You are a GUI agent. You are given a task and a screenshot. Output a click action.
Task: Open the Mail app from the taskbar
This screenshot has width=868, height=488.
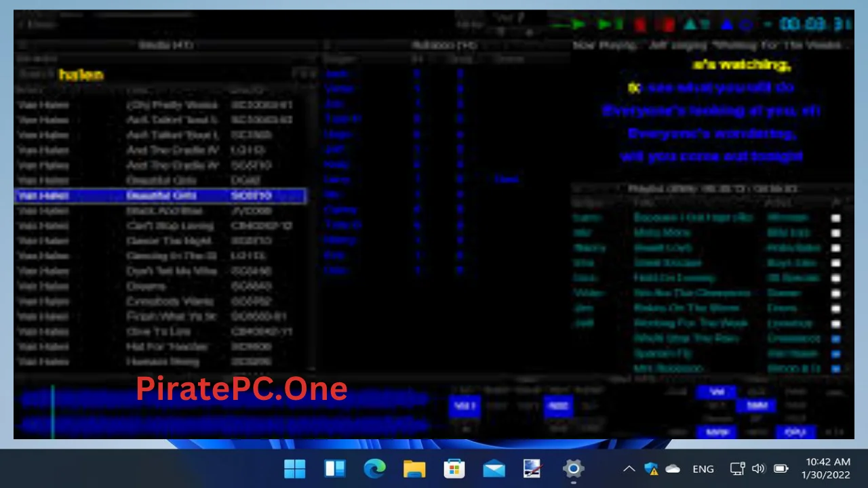coord(494,468)
